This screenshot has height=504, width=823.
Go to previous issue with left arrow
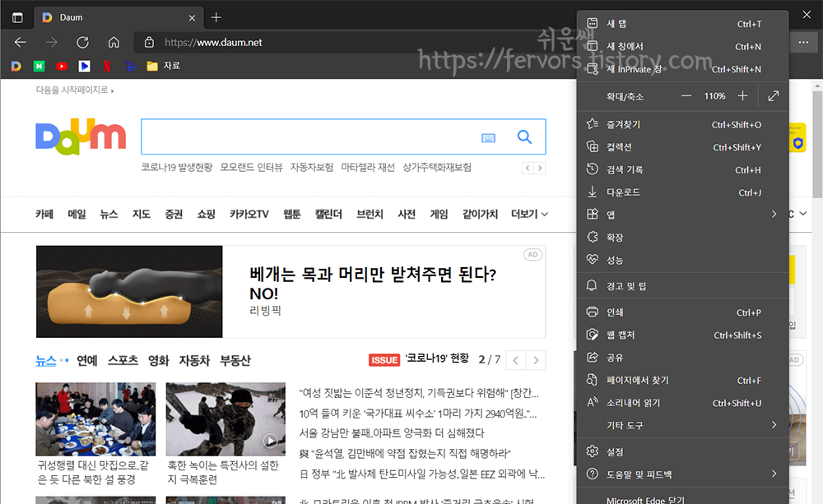point(516,360)
